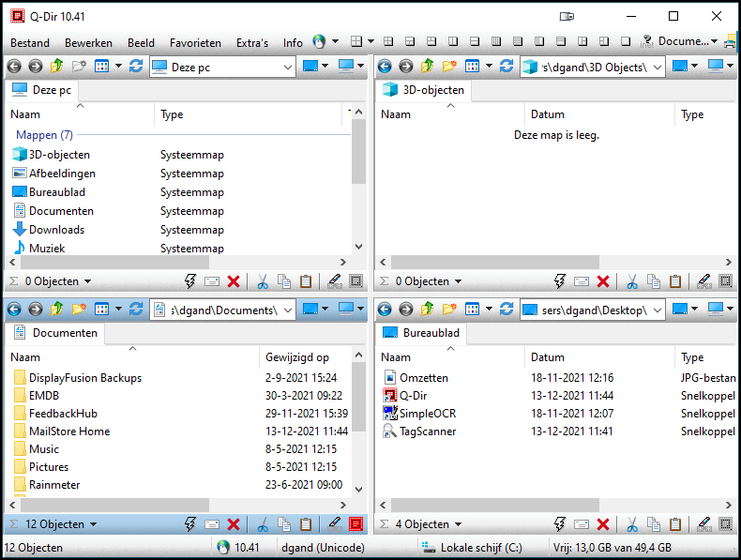
Task: Select the Deze pc tab
Action: [x=41, y=90]
